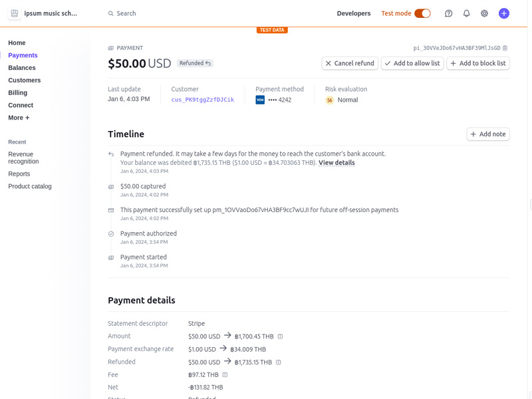Go to Balances in the sidebar
Viewport: 532px width, 399px height.
pyautogui.click(x=22, y=68)
